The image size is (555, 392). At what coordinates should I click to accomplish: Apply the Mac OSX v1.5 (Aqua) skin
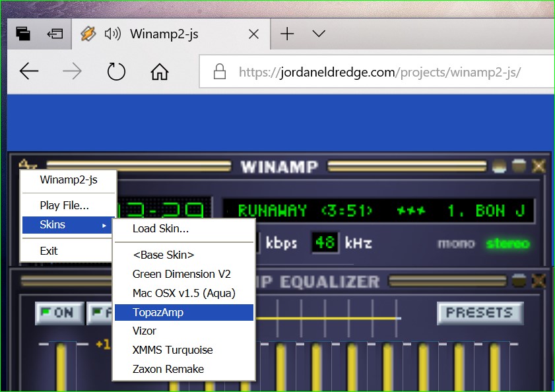tap(184, 293)
